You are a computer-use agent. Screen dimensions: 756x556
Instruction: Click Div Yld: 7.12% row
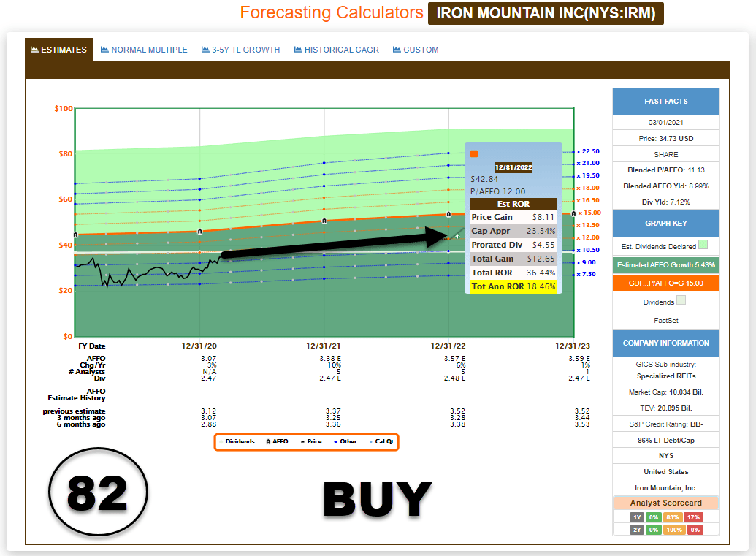[666, 202]
